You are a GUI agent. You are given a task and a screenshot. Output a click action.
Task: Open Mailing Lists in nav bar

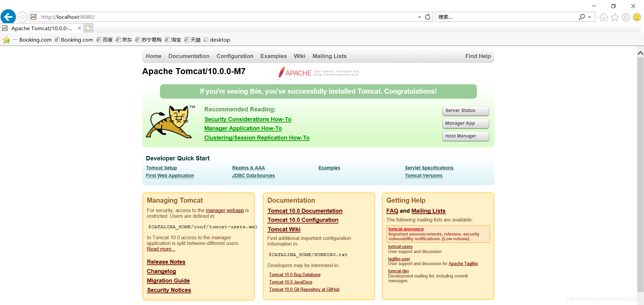[x=329, y=56]
